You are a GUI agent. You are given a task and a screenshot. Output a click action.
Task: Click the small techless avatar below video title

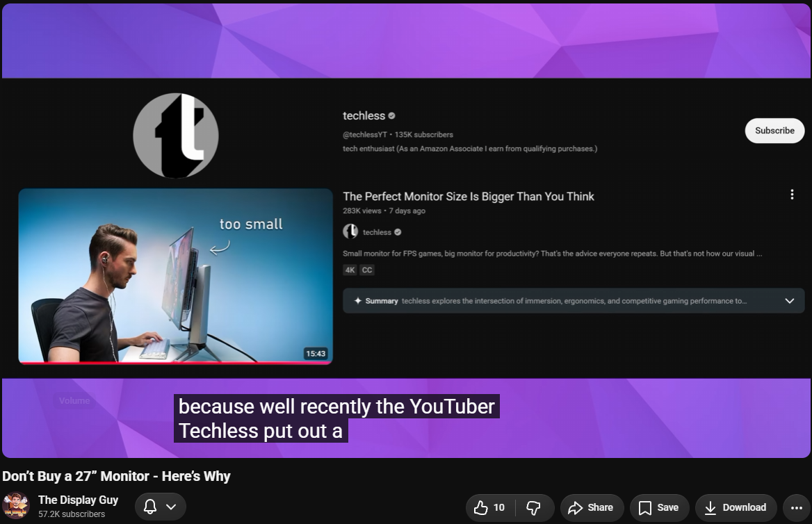point(350,231)
